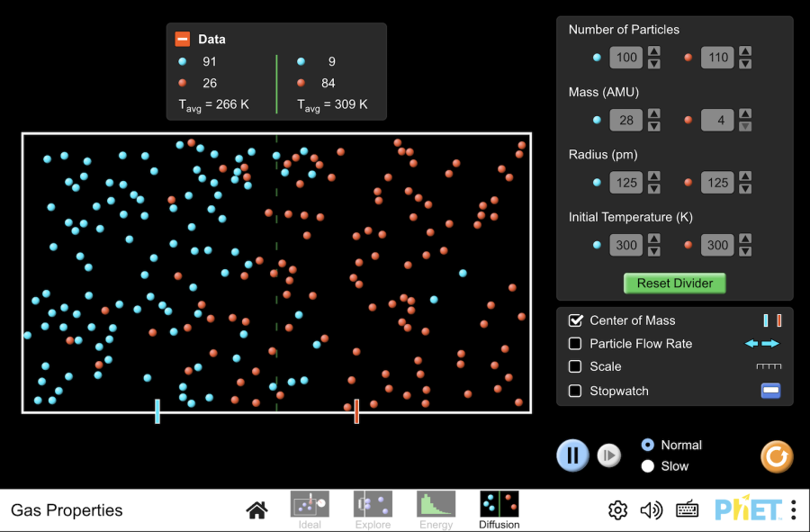Open keyboard shortcuts help
The width and height of the screenshot is (810, 532).
pyautogui.click(x=688, y=510)
